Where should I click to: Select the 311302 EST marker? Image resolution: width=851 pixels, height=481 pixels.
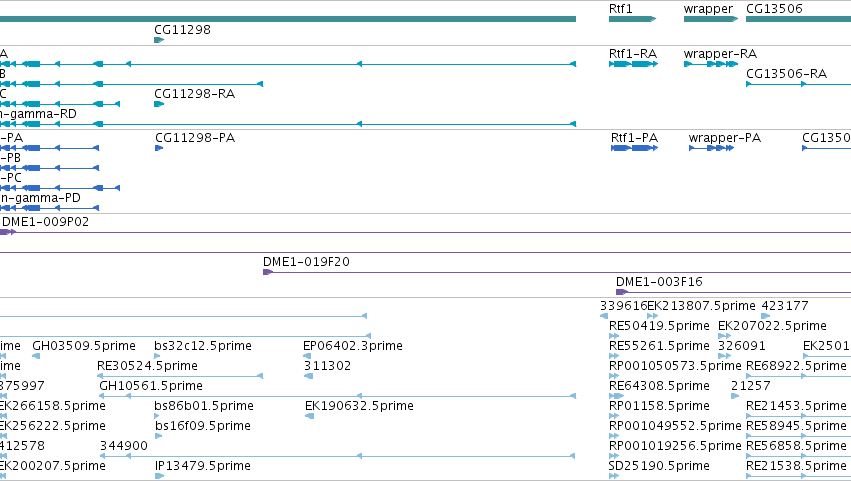[x=308, y=376]
